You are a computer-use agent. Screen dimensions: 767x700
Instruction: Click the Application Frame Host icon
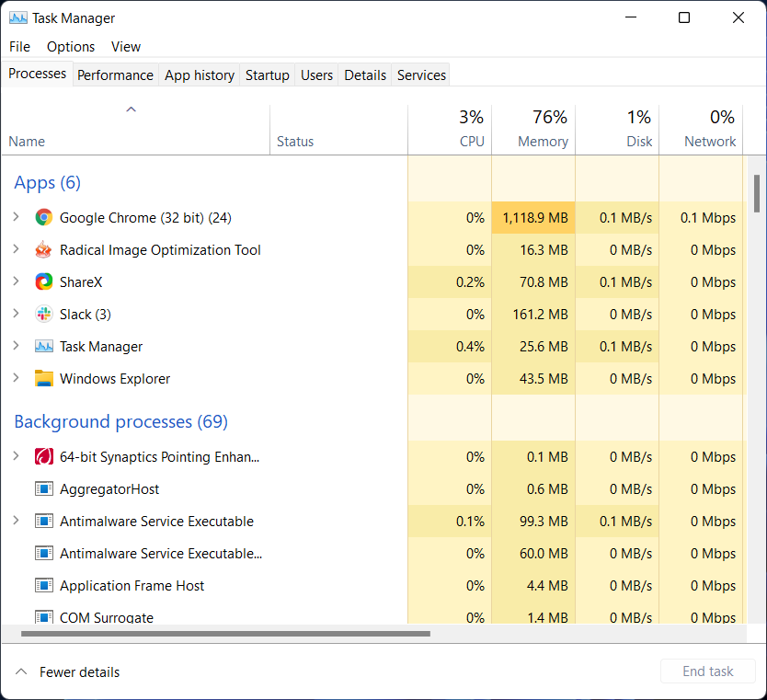click(44, 586)
